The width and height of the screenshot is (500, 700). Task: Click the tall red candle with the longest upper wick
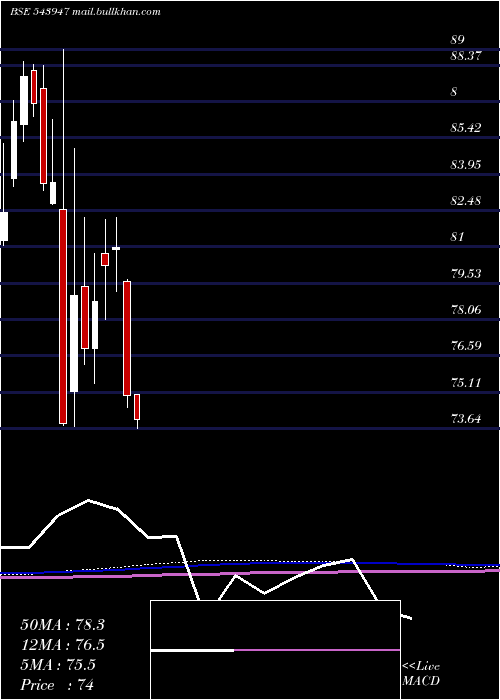pyautogui.click(x=63, y=316)
